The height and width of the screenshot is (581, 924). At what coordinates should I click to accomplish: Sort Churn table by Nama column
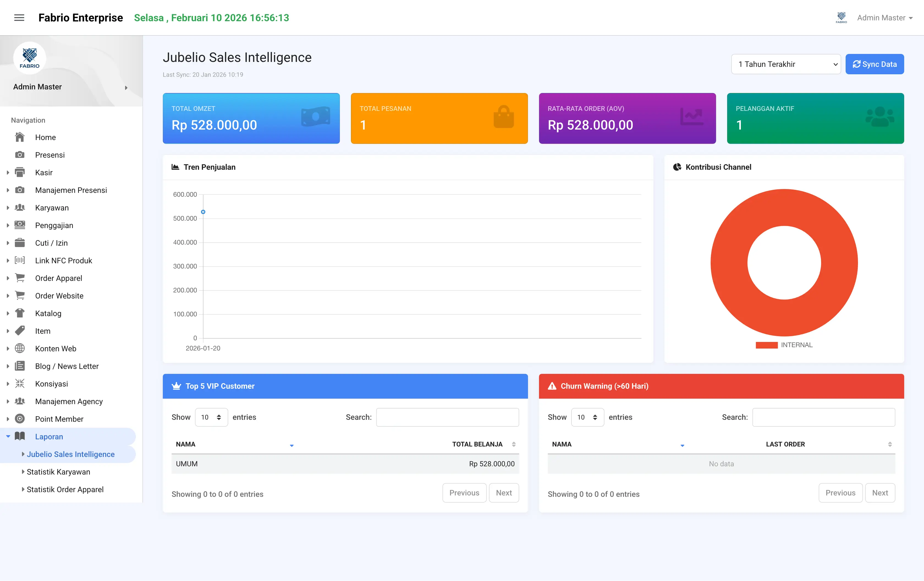coord(618,444)
